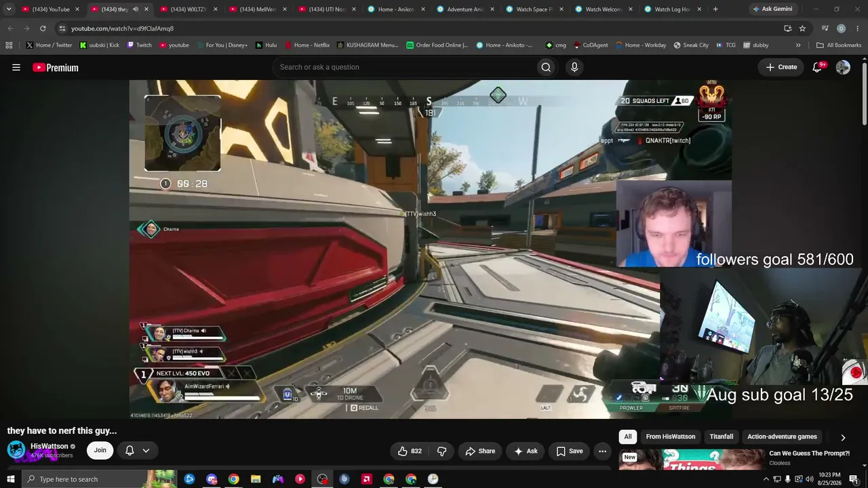
Task: Open the Windows Start menu
Action: [10, 479]
